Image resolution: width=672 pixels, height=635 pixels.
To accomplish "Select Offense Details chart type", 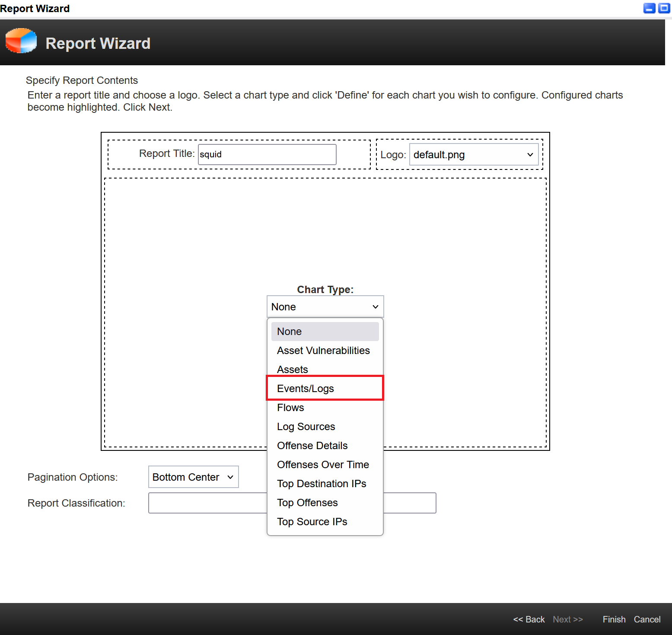I will [325, 446].
